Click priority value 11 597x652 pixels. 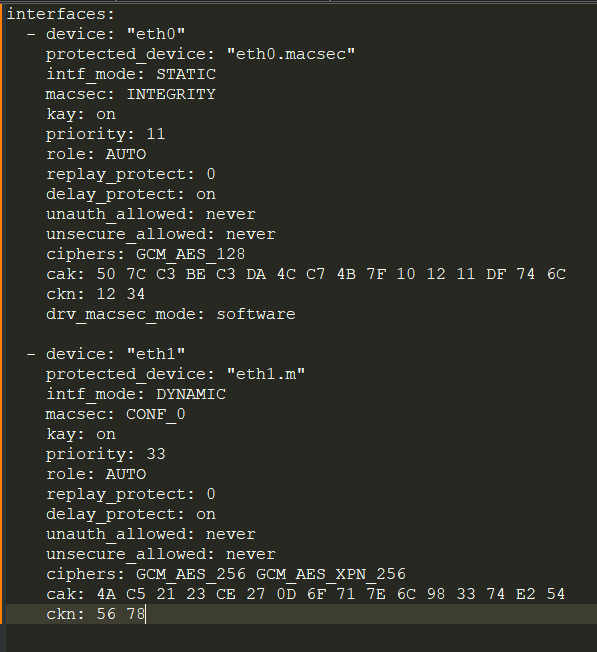(156, 134)
